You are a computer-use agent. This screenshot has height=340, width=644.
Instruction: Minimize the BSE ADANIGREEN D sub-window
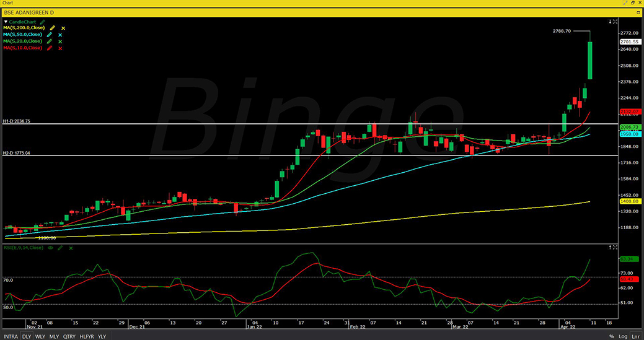[x=639, y=13]
